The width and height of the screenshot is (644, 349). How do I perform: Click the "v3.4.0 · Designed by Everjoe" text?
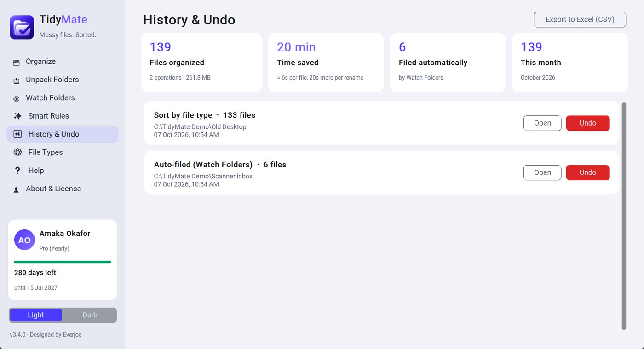click(46, 335)
